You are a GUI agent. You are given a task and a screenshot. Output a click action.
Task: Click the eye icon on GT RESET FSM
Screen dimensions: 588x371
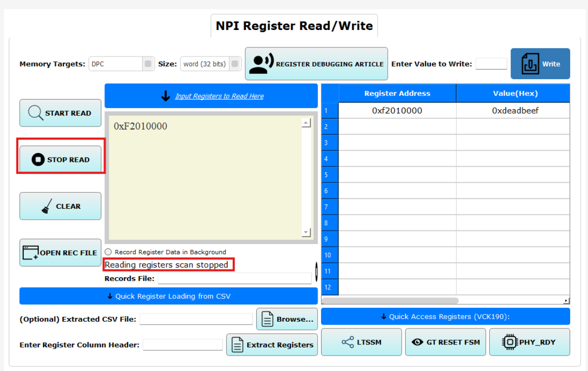[x=417, y=342]
